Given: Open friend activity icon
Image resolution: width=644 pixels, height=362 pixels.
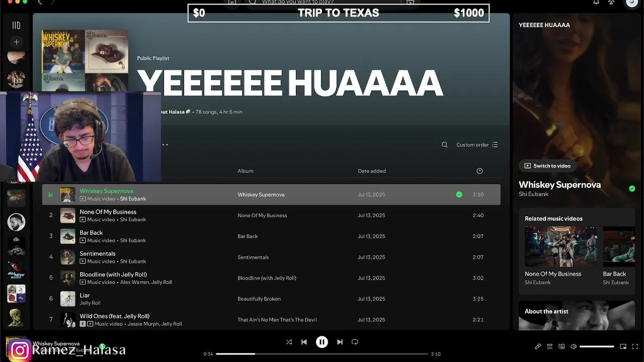Looking at the screenshot, I should (611, 3).
